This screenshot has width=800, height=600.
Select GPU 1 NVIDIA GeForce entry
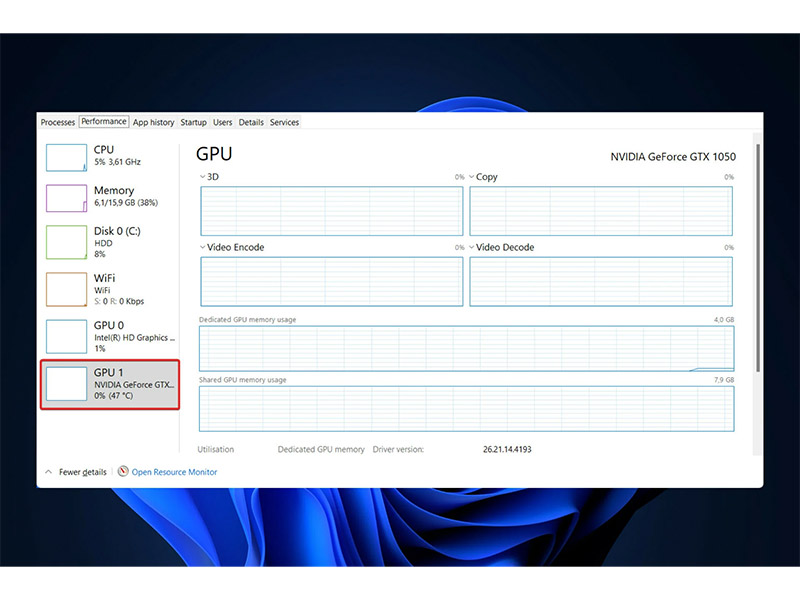(110, 384)
